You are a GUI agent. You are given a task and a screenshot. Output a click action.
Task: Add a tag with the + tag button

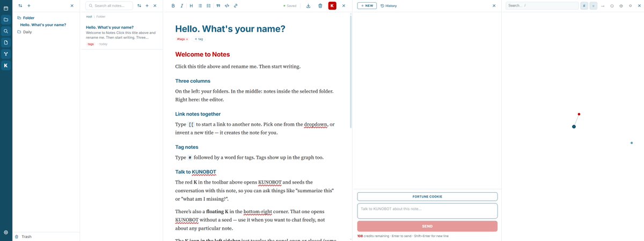tap(199, 39)
